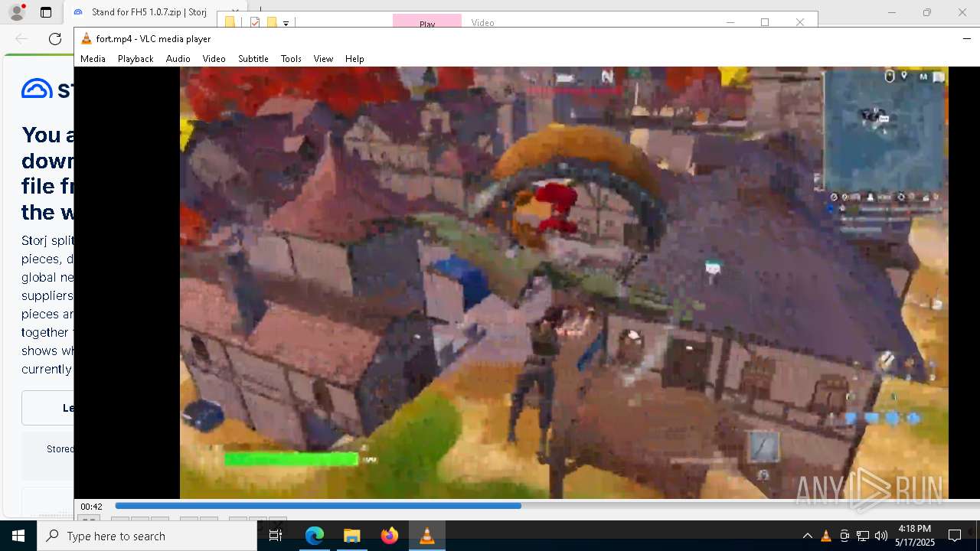Viewport: 980px width, 551px height.
Task: Click the new folder icon in File Explorer toolbar
Action: [271, 23]
